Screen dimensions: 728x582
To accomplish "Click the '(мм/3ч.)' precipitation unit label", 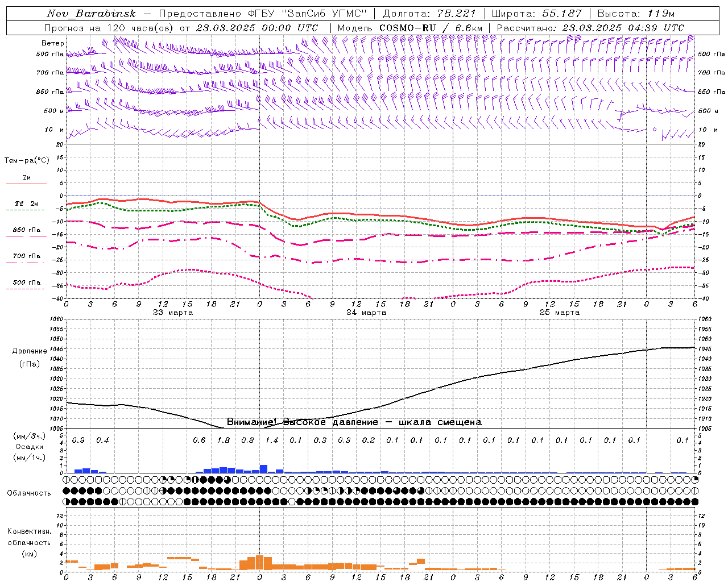I will pyautogui.click(x=30, y=436).
